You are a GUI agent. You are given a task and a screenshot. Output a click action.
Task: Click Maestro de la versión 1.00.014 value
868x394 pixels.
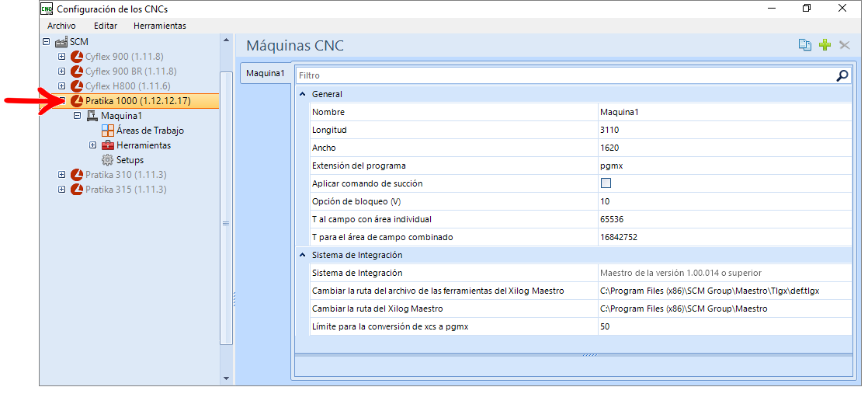tap(725, 273)
